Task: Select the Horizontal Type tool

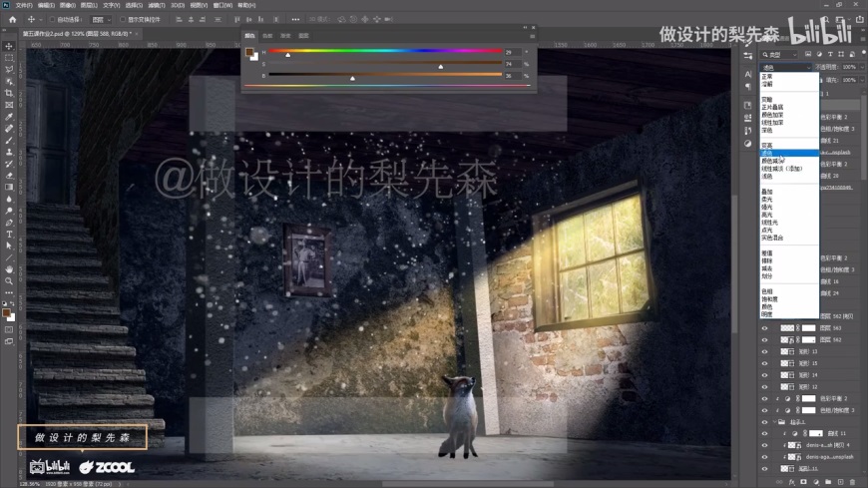Action: (9, 235)
